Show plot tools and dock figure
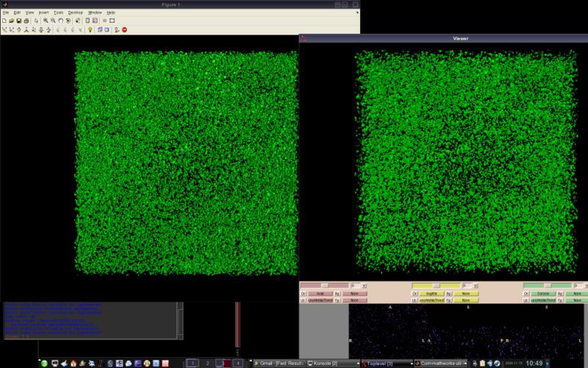The width and height of the screenshot is (588, 368). click(112, 21)
